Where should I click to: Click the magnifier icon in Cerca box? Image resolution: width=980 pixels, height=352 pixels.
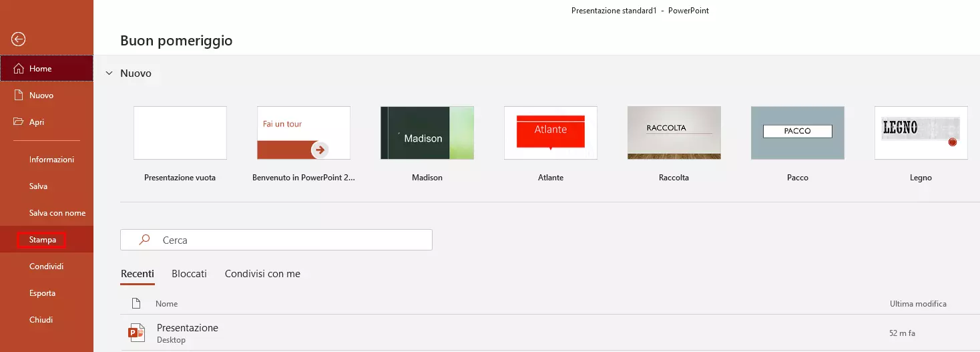click(144, 240)
